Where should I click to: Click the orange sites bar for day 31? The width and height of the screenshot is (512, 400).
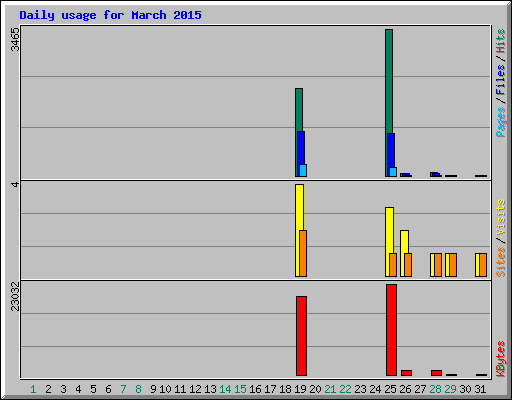coord(483,265)
